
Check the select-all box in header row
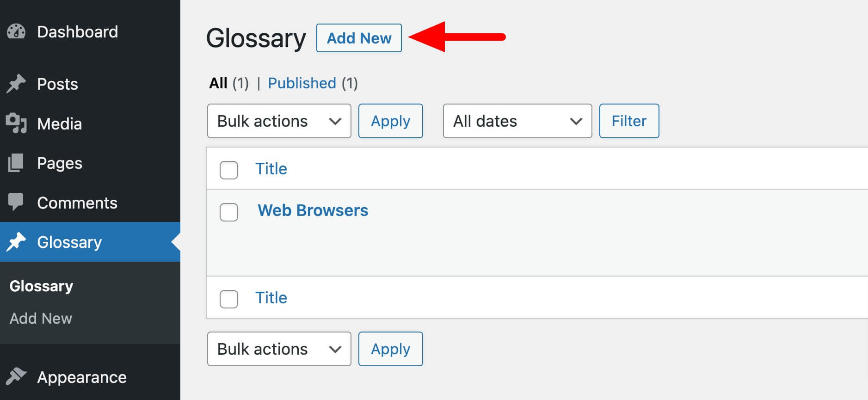229,170
